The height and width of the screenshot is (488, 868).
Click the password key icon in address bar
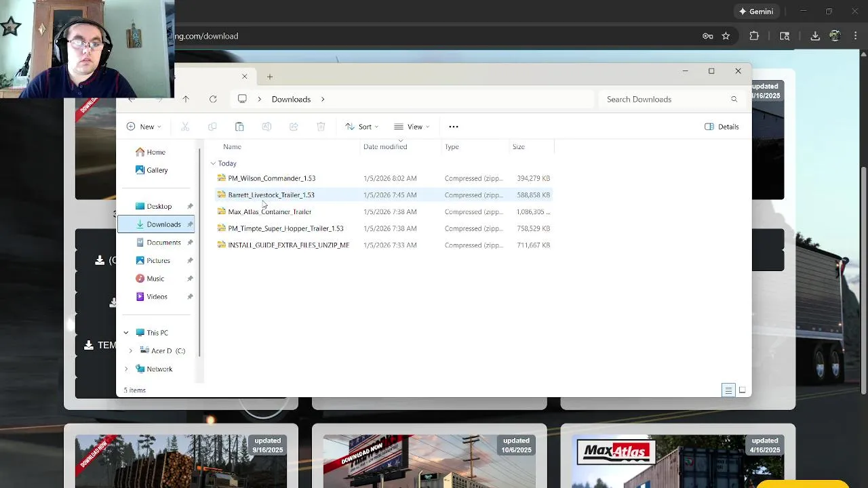tap(708, 36)
